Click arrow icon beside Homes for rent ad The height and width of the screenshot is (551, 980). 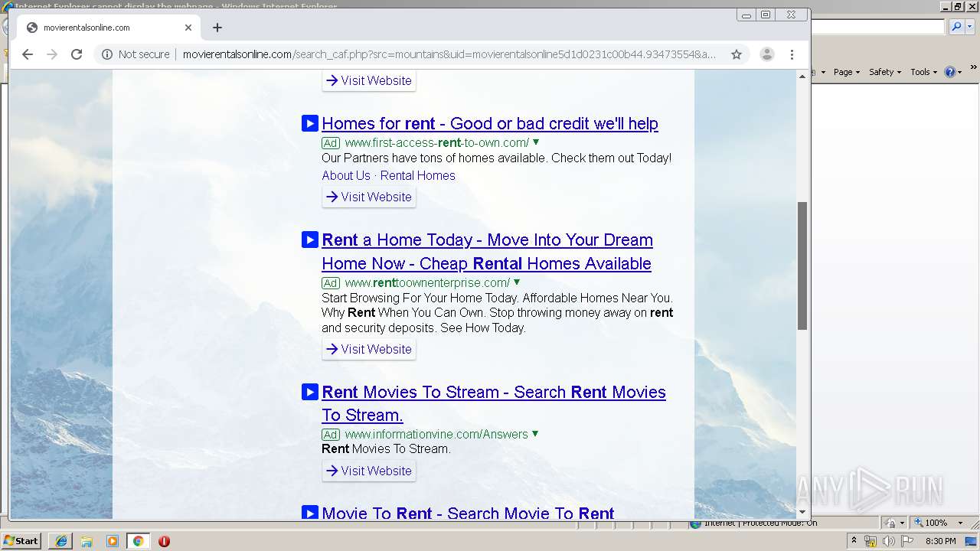tap(310, 123)
